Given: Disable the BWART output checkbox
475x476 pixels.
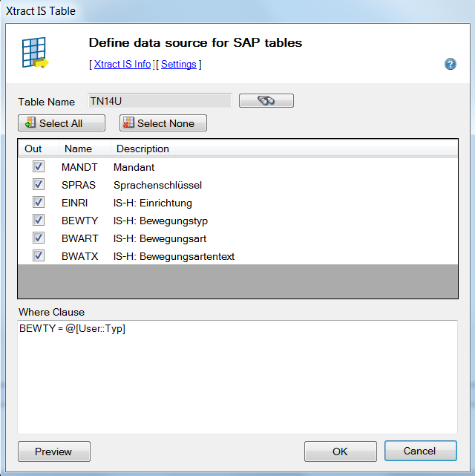Looking at the screenshot, I should (x=39, y=238).
